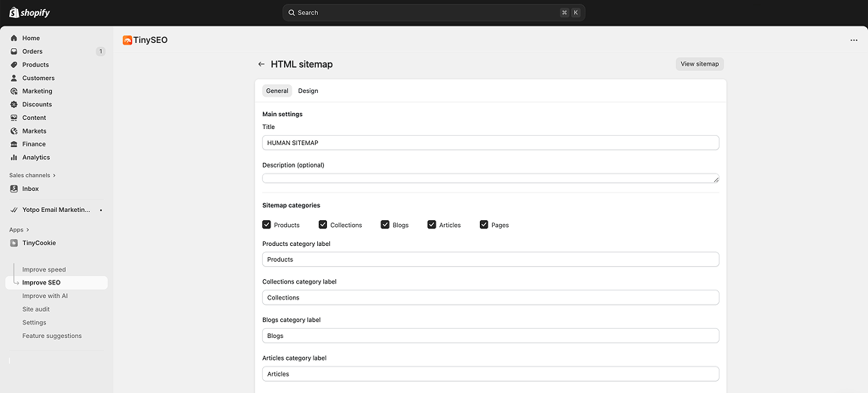
Task: Uncheck the Products category checkbox
Action: click(x=267, y=225)
